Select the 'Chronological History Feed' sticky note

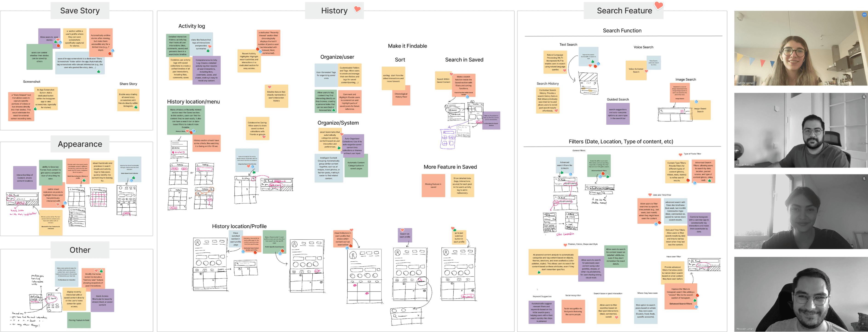(x=401, y=95)
